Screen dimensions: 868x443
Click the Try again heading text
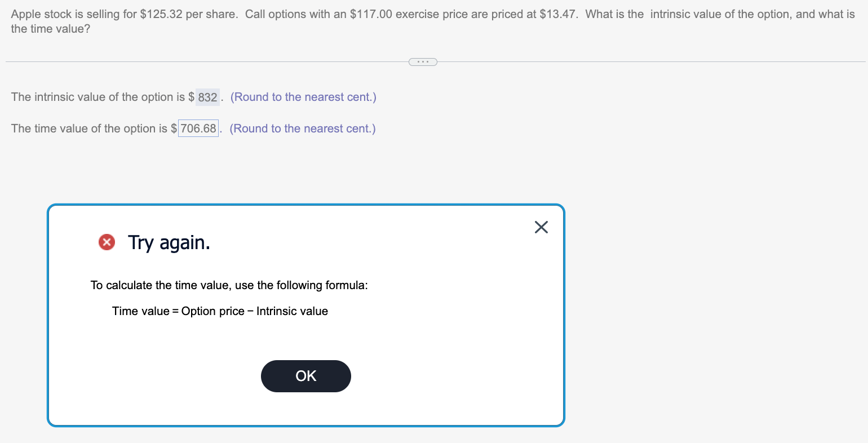pos(169,242)
